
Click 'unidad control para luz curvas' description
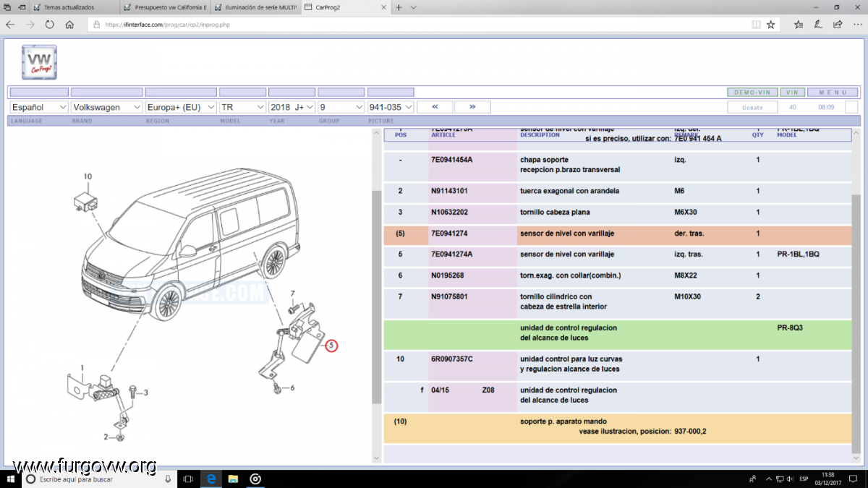571,359
